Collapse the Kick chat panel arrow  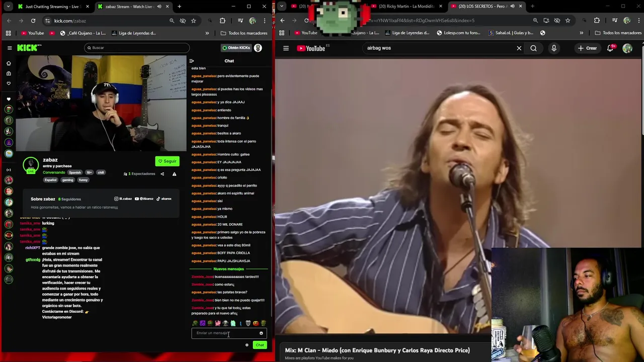[192, 61]
